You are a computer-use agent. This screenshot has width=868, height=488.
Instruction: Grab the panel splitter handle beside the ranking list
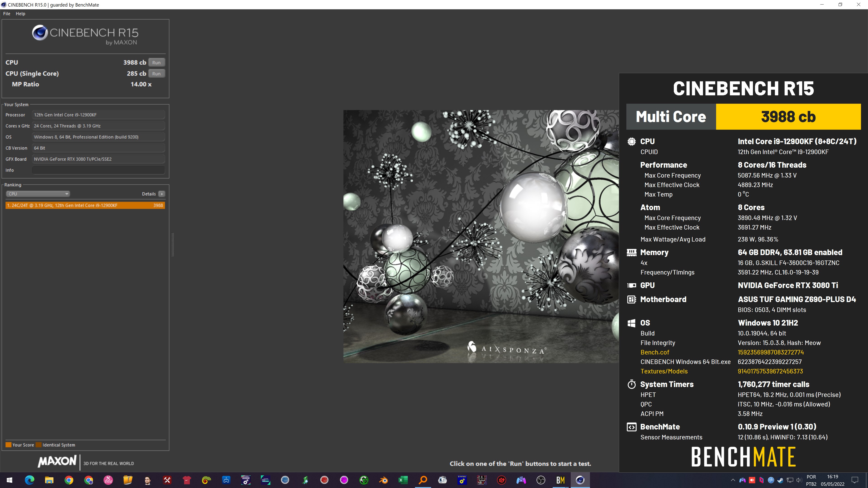pos(172,245)
